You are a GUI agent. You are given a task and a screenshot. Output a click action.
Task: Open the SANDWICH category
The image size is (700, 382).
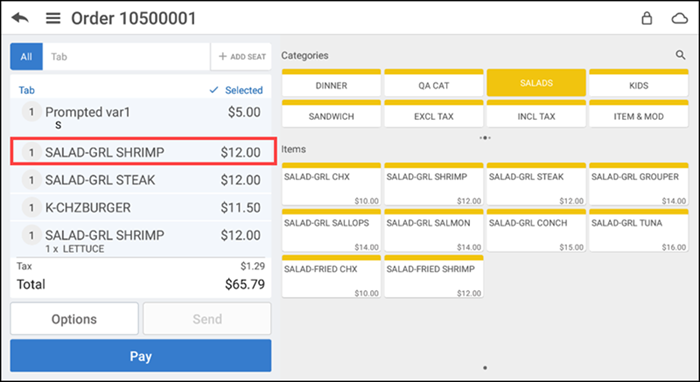[331, 113]
